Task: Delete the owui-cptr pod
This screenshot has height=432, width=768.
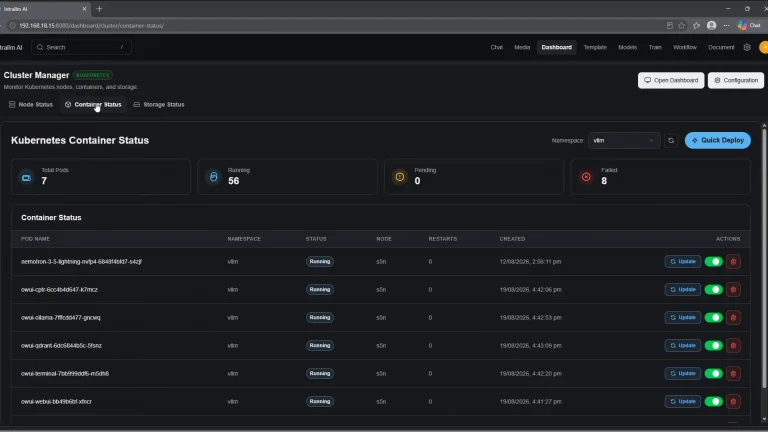Action: click(733, 289)
